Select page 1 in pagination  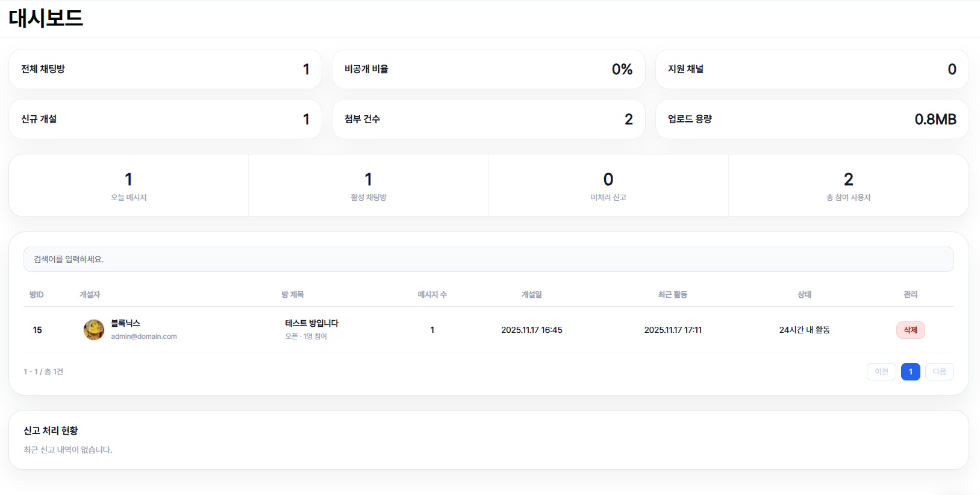(x=910, y=371)
